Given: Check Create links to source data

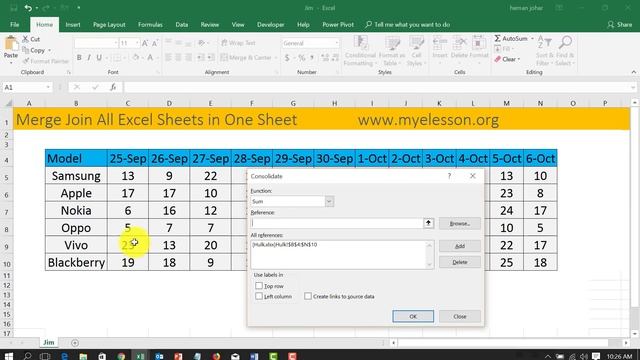Looking at the screenshot, I should 308,296.
